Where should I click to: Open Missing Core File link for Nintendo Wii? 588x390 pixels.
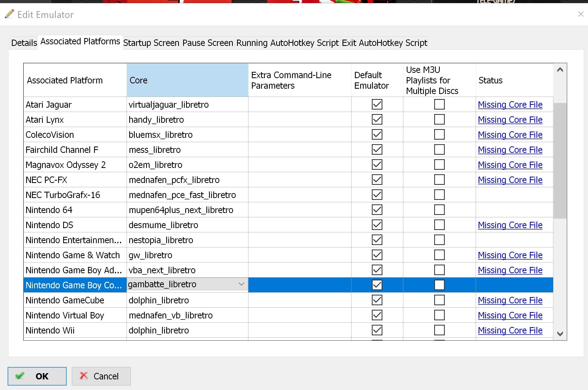[x=510, y=331]
